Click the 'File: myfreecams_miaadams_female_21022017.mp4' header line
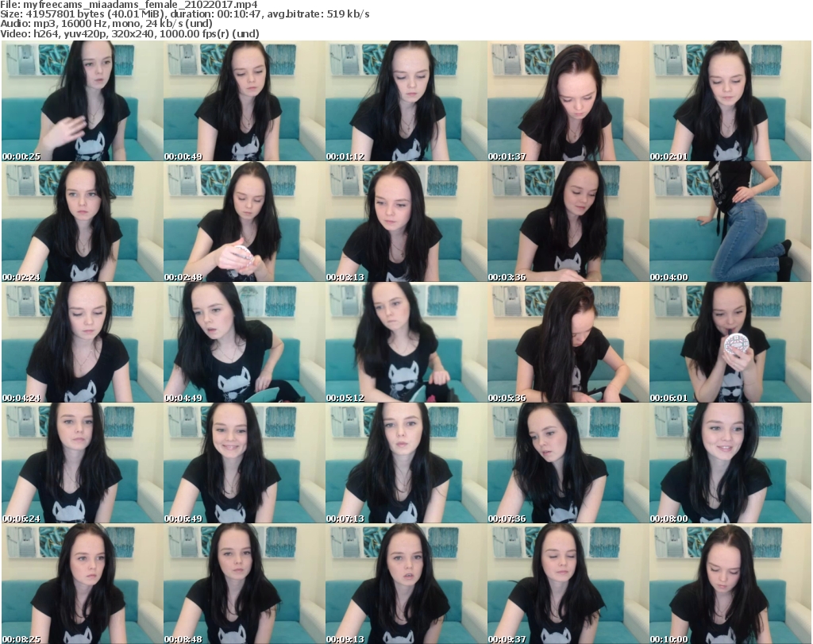 [x=129, y=5]
